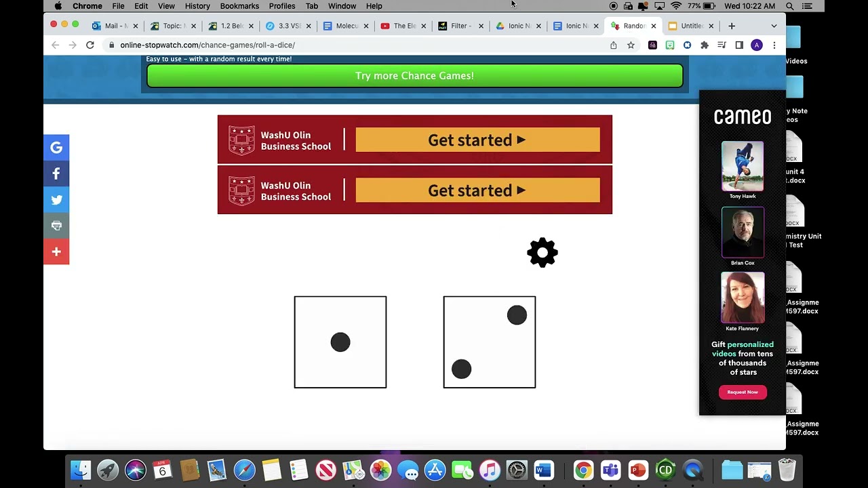Open the media control icon in Chrome toolbar
The width and height of the screenshot is (868, 488).
click(722, 45)
